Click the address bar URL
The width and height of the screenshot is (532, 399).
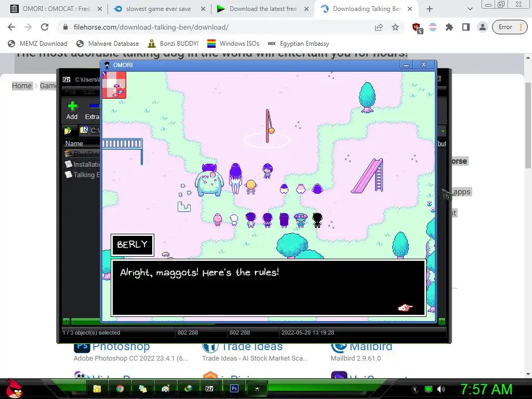(151, 27)
